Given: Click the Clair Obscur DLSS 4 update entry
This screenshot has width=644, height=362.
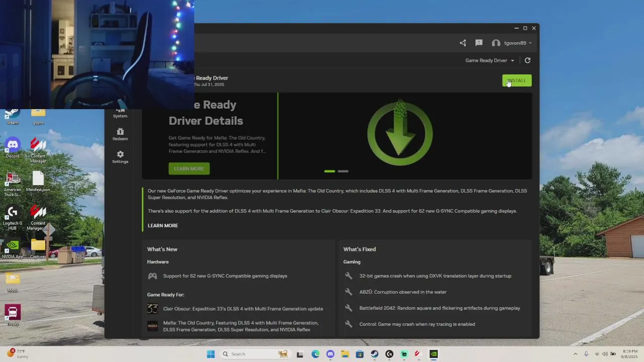Looking at the screenshot, I should click(x=243, y=309).
